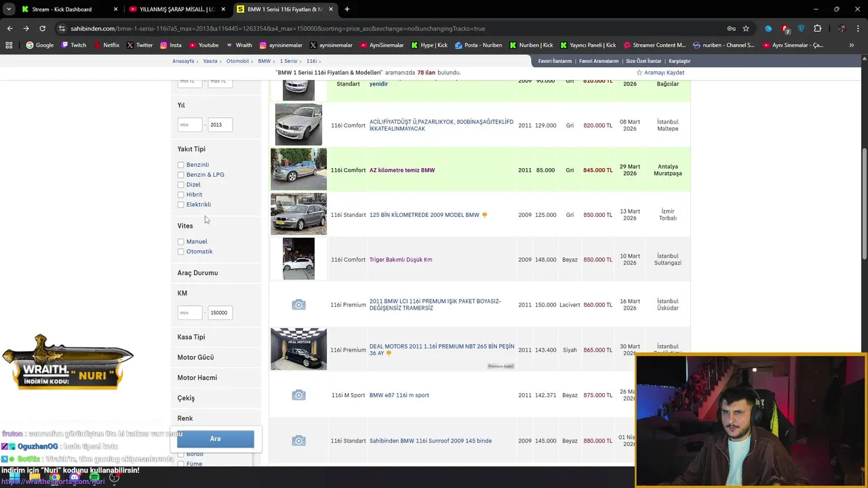The image size is (868, 488).
Task: Open a new browser tab
Action: 347,9
